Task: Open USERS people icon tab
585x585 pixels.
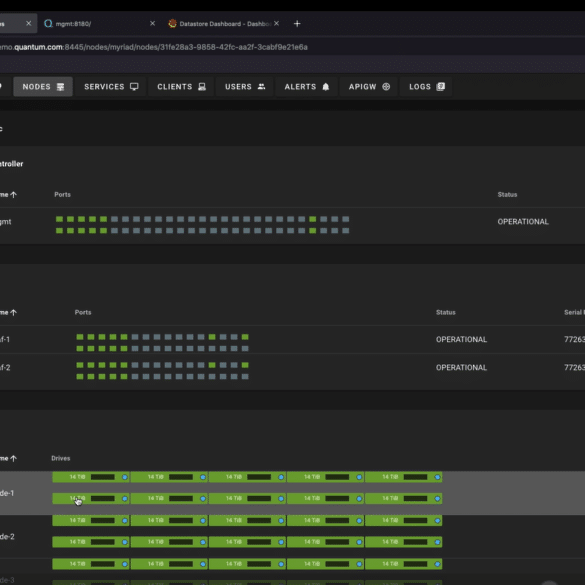Action: tap(245, 87)
